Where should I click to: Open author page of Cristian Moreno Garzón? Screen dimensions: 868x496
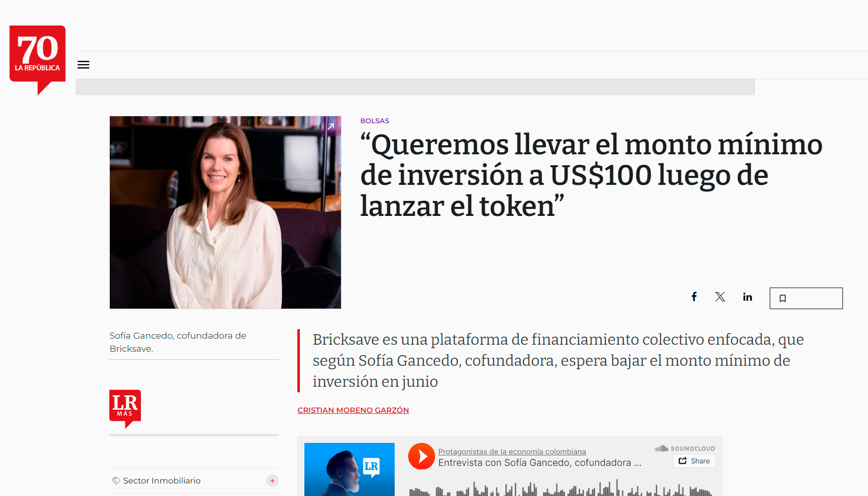(353, 410)
